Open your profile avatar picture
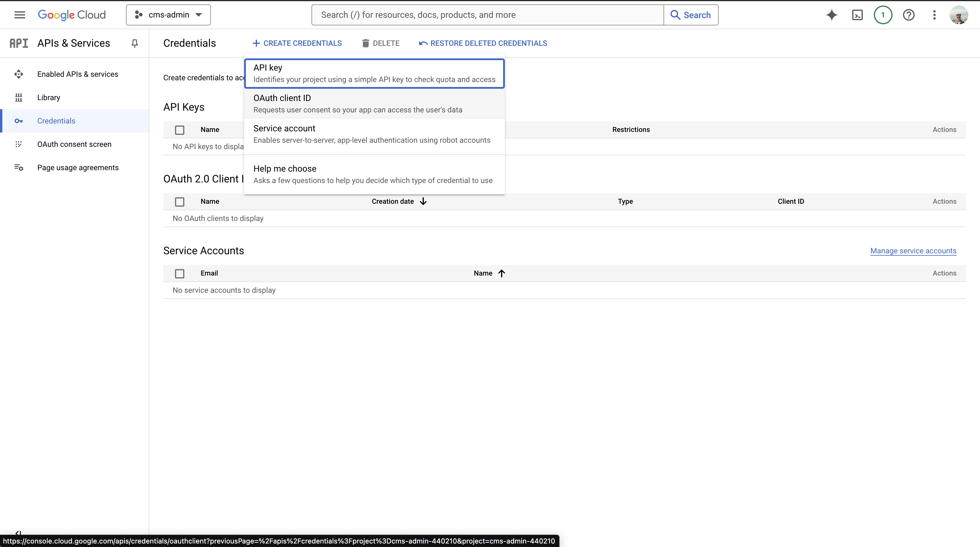Viewport: 980px width, 547px height. point(959,15)
